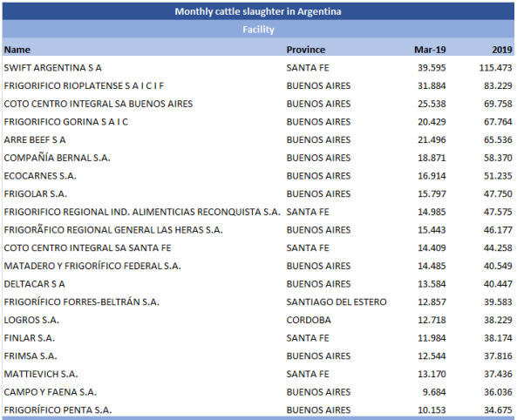Viewport: 517px width, 420px height.
Task: Click the Monthly cattle slaughter in Argentina title
Action: click(x=258, y=11)
